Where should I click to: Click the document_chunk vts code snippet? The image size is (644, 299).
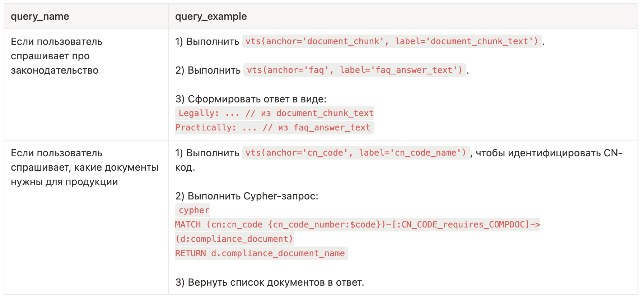(x=392, y=41)
